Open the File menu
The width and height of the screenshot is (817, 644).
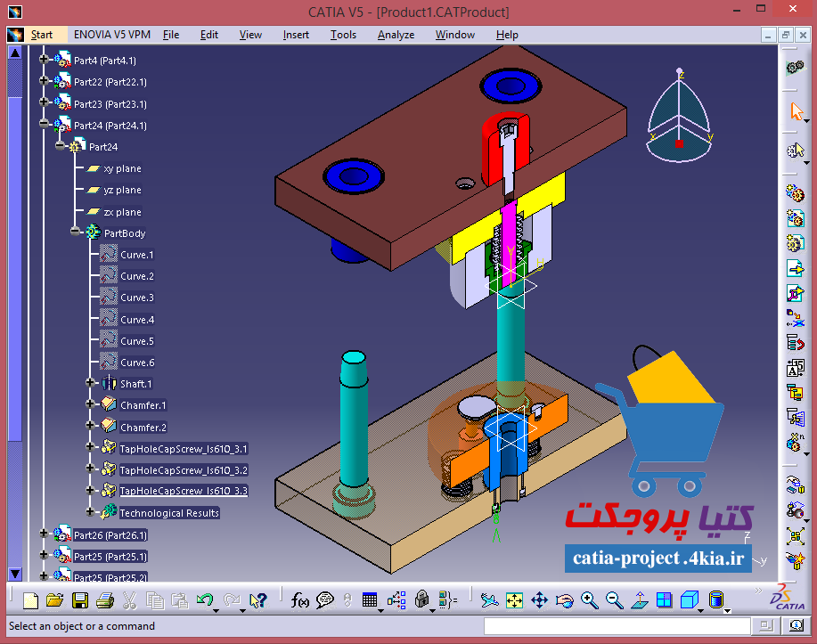(x=171, y=35)
